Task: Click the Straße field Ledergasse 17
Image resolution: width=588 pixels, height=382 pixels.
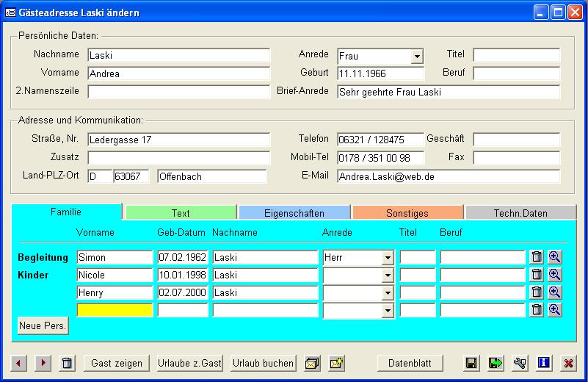Action: click(x=179, y=140)
